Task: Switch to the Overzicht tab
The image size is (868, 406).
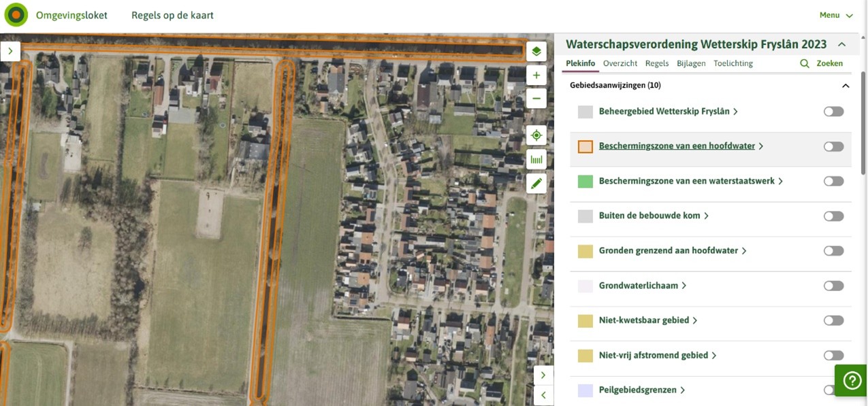Action: pos(620,63)
